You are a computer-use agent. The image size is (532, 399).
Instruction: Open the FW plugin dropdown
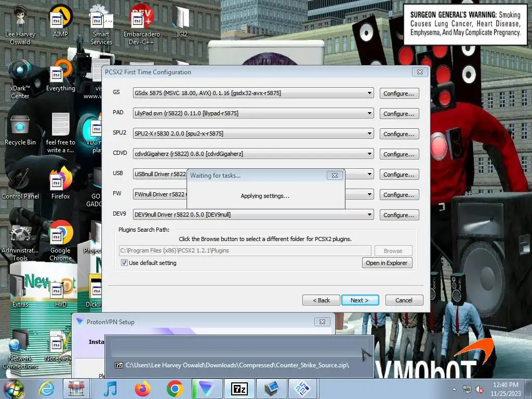click(369, 194)
